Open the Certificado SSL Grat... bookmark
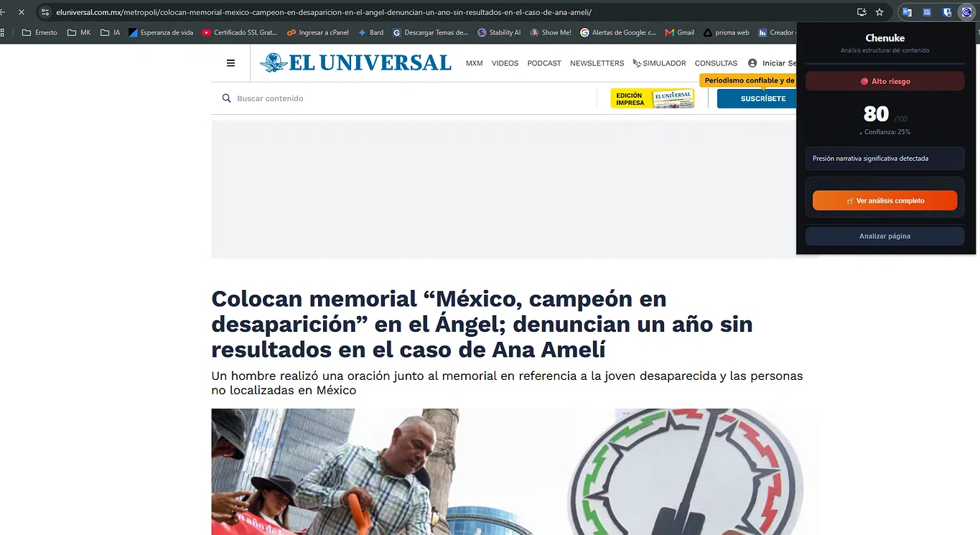 (240, 32)
